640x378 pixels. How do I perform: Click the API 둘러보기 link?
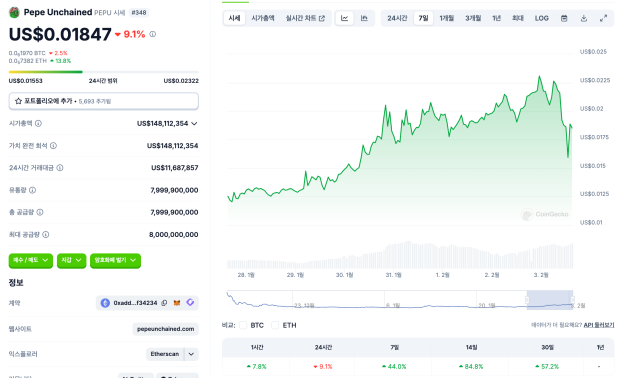point(599,325)
